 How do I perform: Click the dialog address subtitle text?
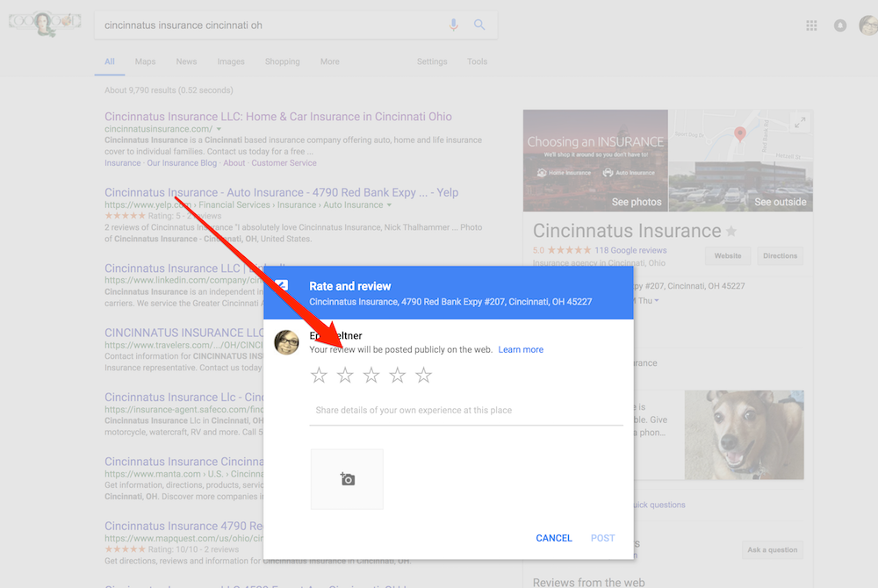(450, 302)
